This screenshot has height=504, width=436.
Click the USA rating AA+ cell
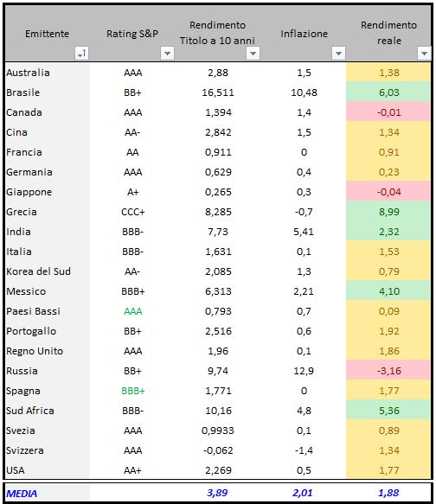pyautogui.click(x=133, y=470)
